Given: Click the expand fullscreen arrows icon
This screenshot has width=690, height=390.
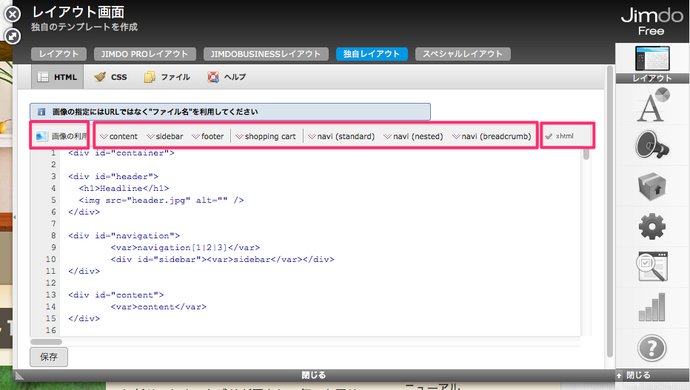Looking at the screenshot, I should 12,36.
